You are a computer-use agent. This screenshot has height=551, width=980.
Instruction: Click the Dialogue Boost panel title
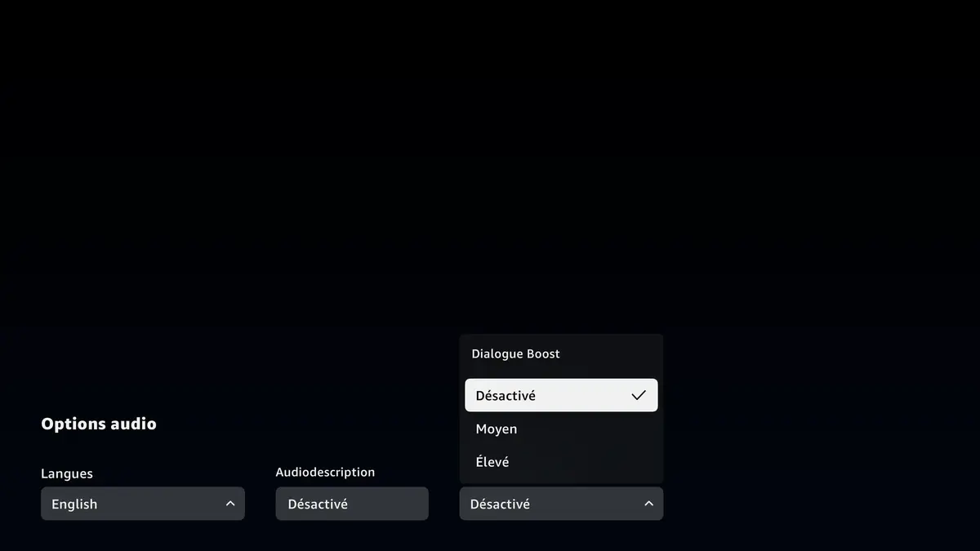click(x=515, y=353)
